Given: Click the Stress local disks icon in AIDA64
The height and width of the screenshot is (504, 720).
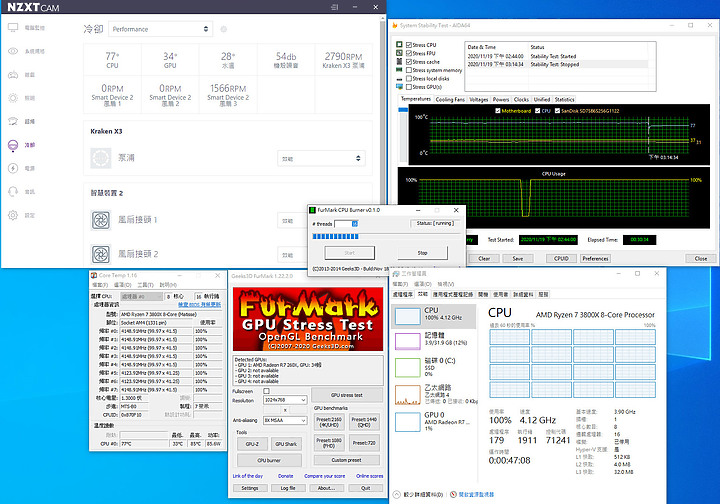Looking at the screenshot, I should [399, 78].
